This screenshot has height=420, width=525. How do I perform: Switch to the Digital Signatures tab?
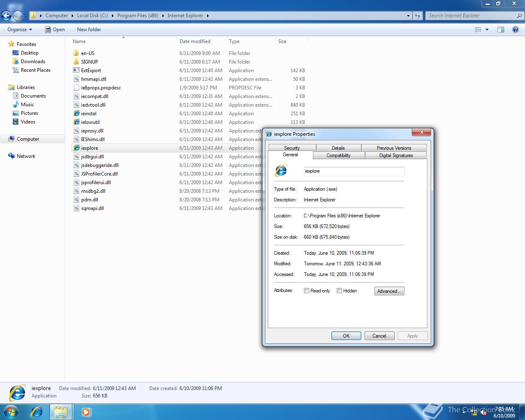click(396, 155)
